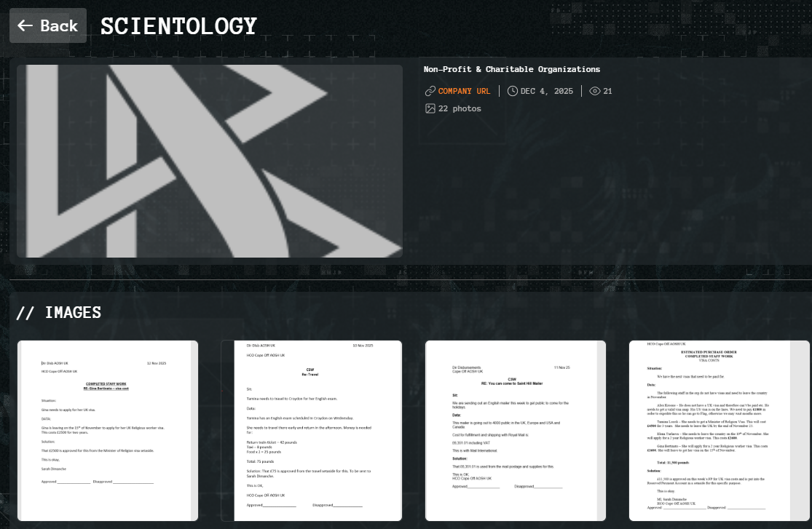Click the SCIENTOLOGY page title
The width and height of the screenshot is (812, 529).
[178, 25]
